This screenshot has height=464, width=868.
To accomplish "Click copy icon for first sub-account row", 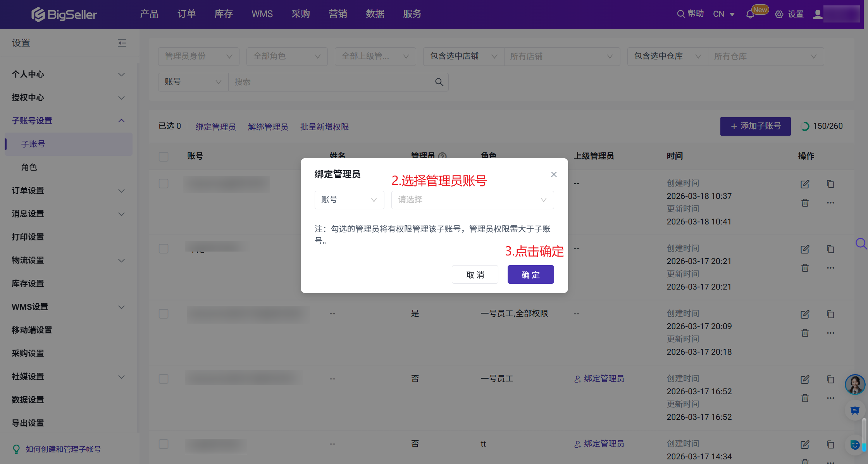I will point(830,184).
